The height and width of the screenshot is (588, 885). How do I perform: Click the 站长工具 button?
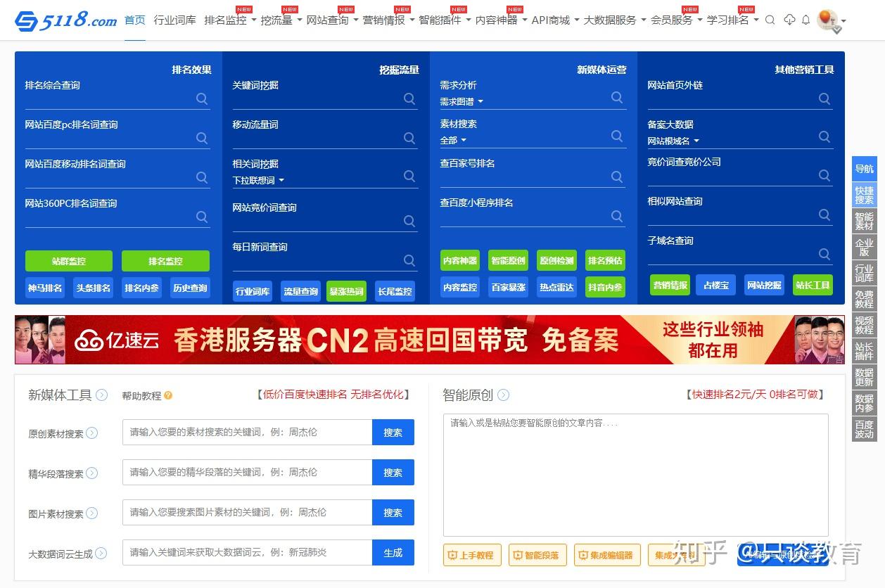point(813,285)
